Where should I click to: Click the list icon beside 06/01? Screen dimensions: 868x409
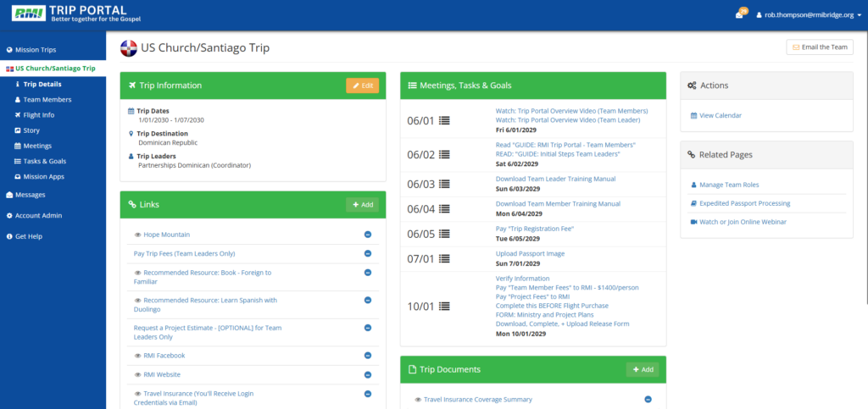pos(444,120)
